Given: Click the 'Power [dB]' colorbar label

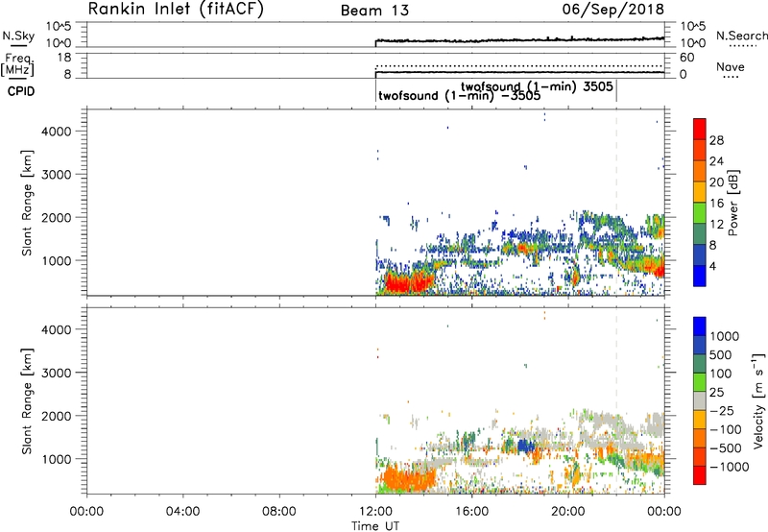Looking at the screenshot, I should 732,203.
